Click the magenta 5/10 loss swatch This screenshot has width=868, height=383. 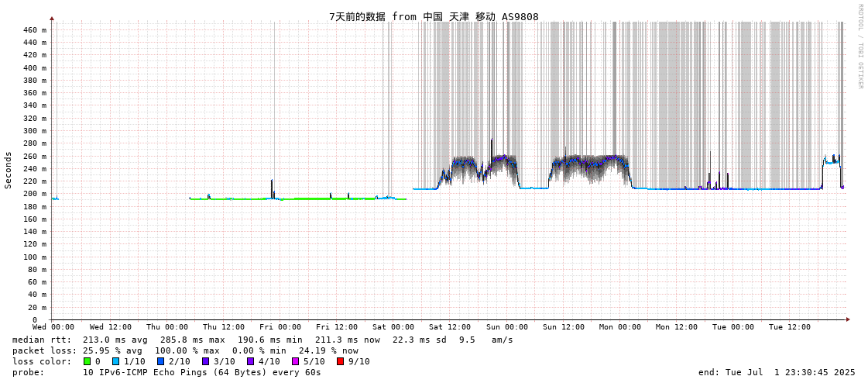[x=295, y=361]
